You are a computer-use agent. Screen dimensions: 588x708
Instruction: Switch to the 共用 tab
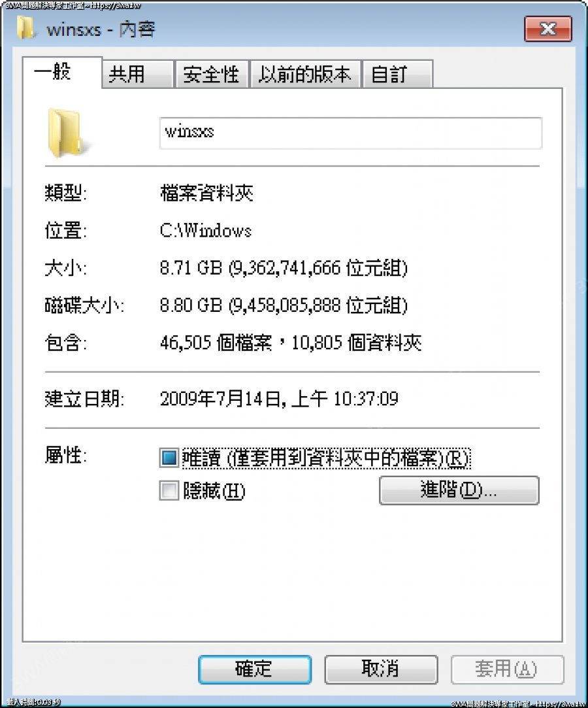(x=137, y=74)
